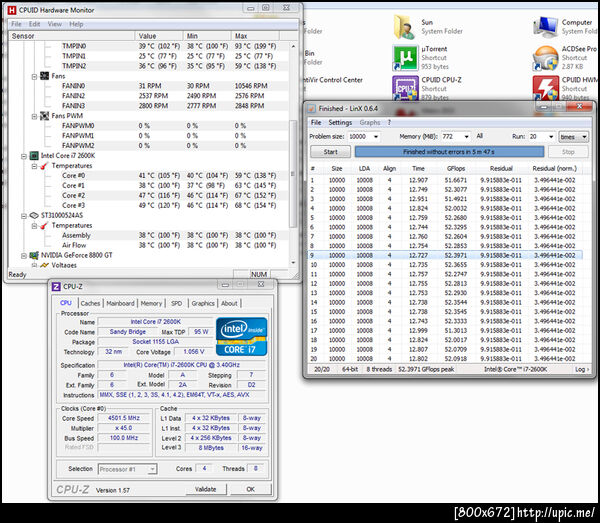The height and width of the screenshot is (523, 600).
Task: Open the Run count dropdown in LinX
Action: pyautogui.click(x=551, y=137)
